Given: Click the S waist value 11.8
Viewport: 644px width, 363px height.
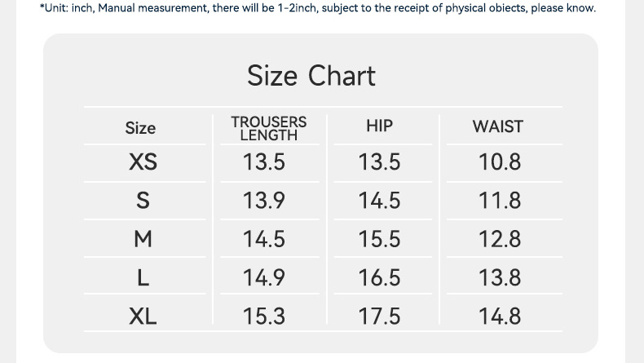Looking at the screenshot, I should pos(499,201).
